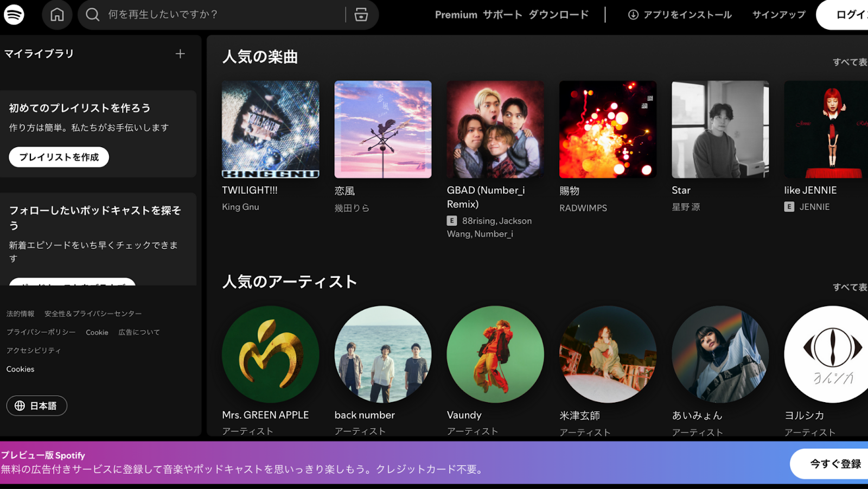This screenshot has width=868, height=489.
Task: Open Vaundy artist image
Action: click(495, 354)
